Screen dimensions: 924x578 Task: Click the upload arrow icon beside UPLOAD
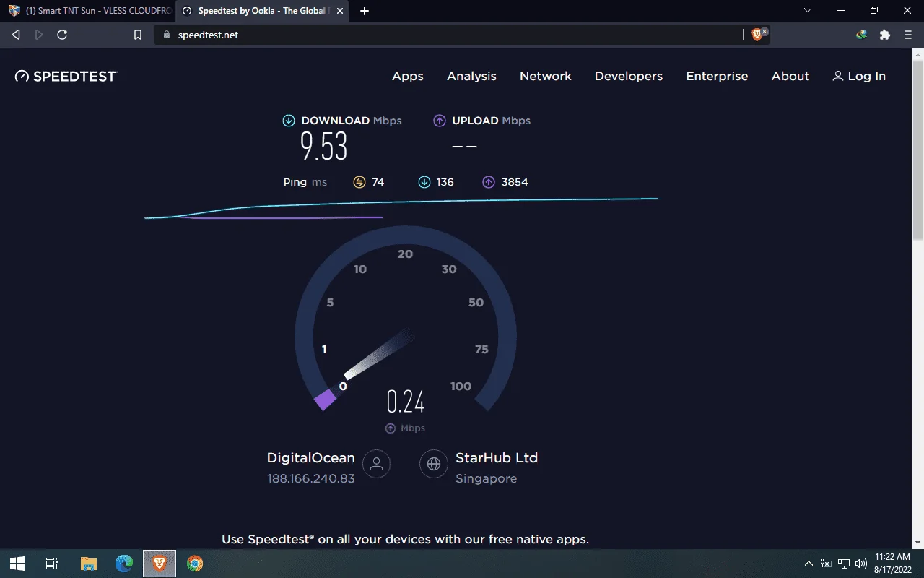[x=440, y=121]
